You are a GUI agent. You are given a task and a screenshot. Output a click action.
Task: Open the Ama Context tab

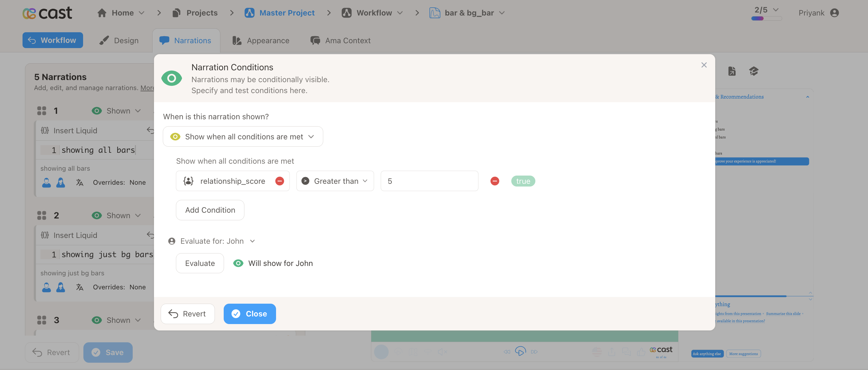340,40
